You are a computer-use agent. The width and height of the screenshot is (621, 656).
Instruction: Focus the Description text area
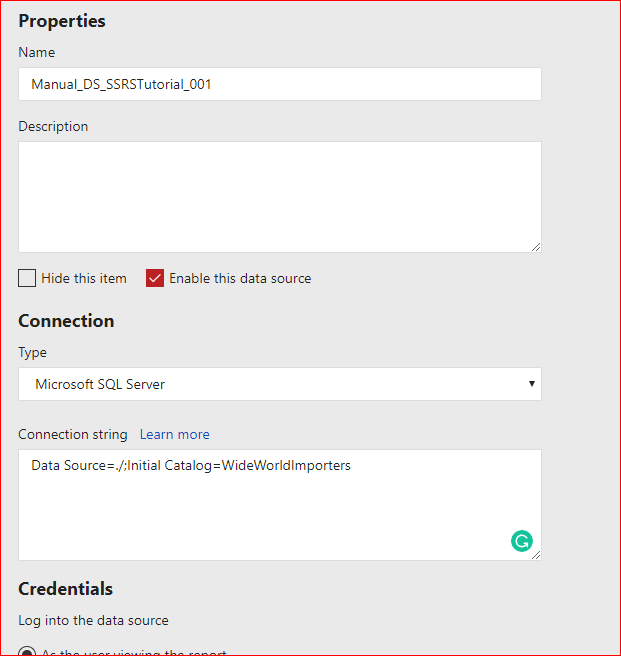coord(279,196)
